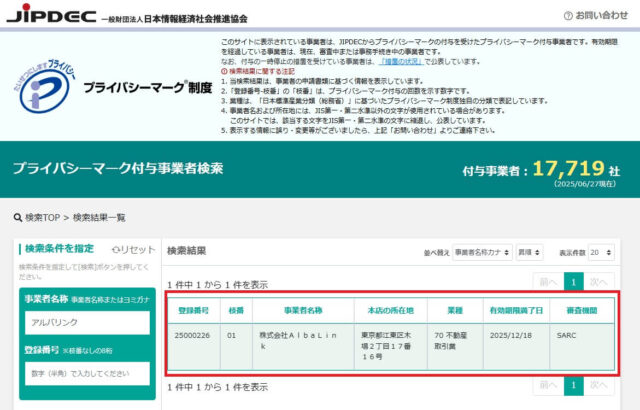Select the 2025/12/18 expiry date cell
This screenshot has width=640, height=410.
click(516, 346)
